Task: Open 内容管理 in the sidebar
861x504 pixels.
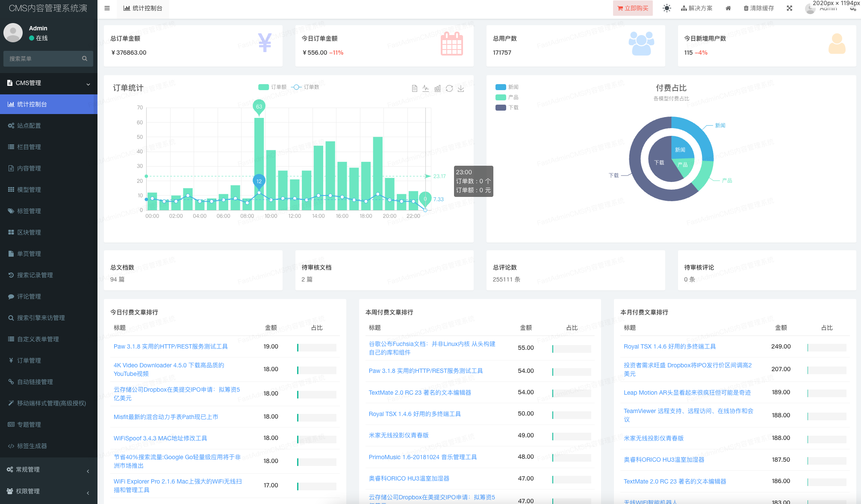Action: (x=29, y=168)
